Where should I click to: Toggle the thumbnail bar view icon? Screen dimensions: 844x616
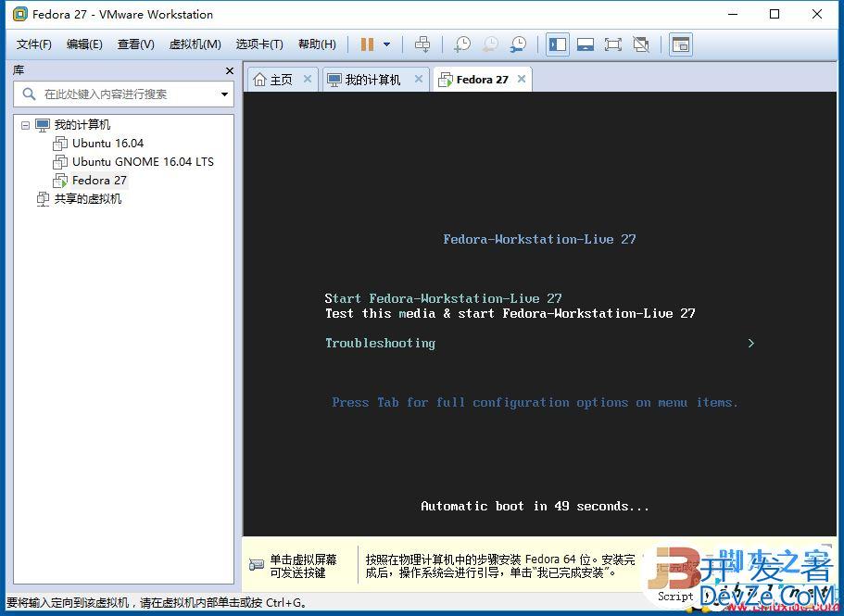pyautogui.click(x=586, y=44)
